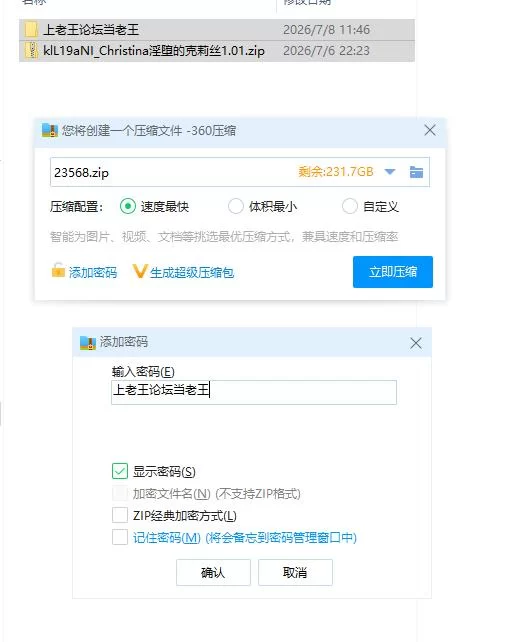The image size is (528, 642).
Task: Select the zip archive file icon
Action: pyautogui.click(x=32, y=50)
